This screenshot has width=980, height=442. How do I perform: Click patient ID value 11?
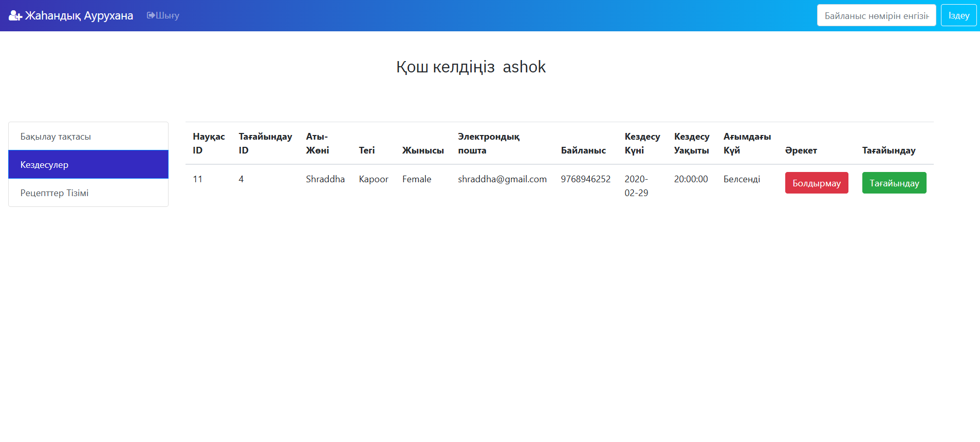click(197, 179)
